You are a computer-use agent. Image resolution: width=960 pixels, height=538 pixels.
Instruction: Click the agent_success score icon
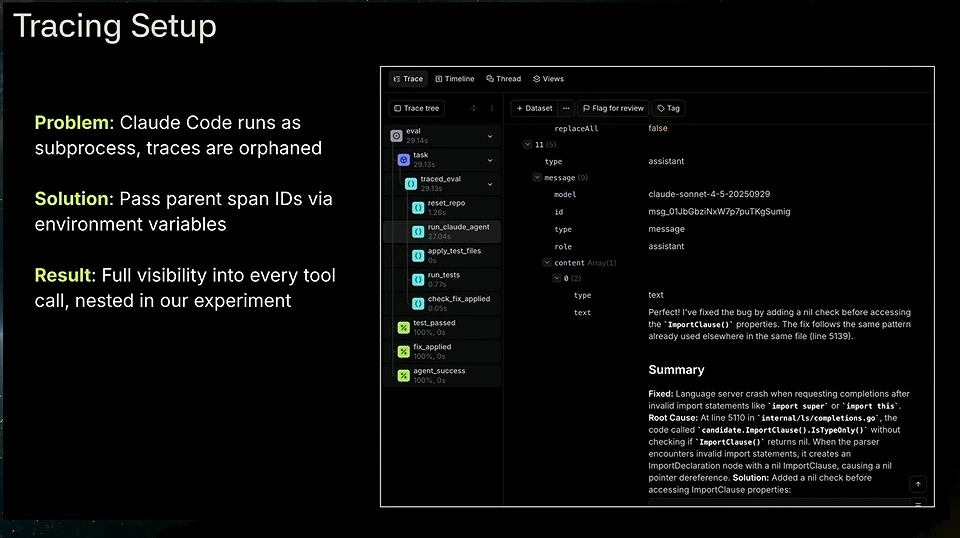[x=403, y=375]
